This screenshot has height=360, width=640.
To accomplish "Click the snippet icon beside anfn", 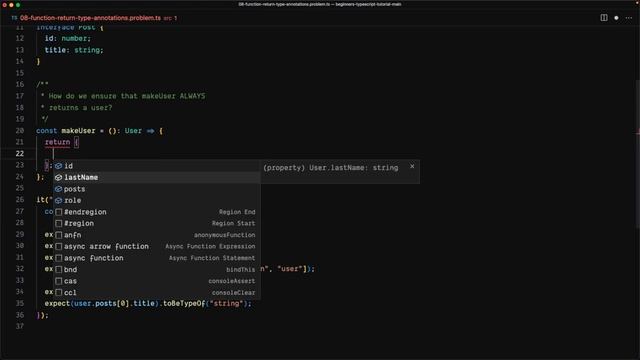I will tap(59, 235).
